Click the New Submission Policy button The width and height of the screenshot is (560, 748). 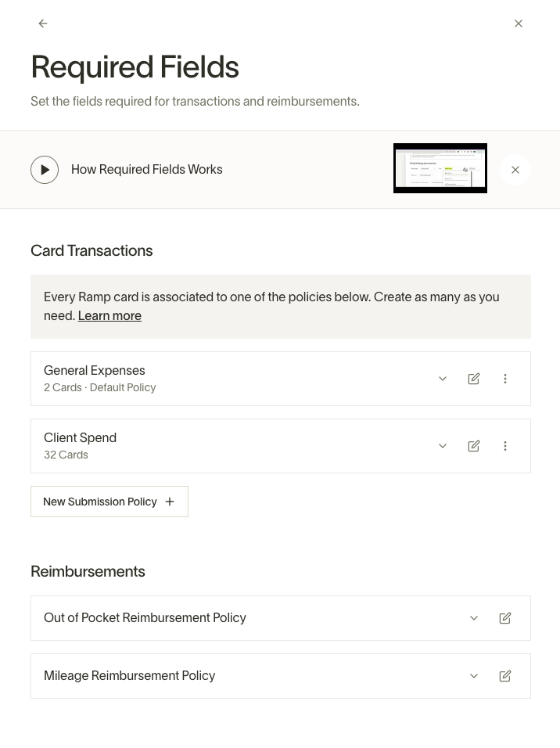pyautogui.click(x=109, y=502)
